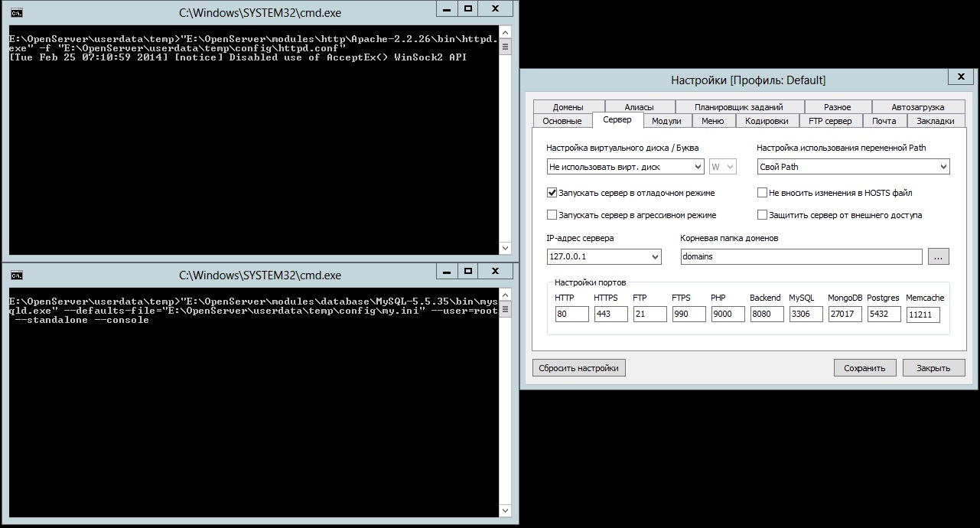Click scroll-down arrow in MySQL console window
The image size is (980, 528).
coord(505,510)
